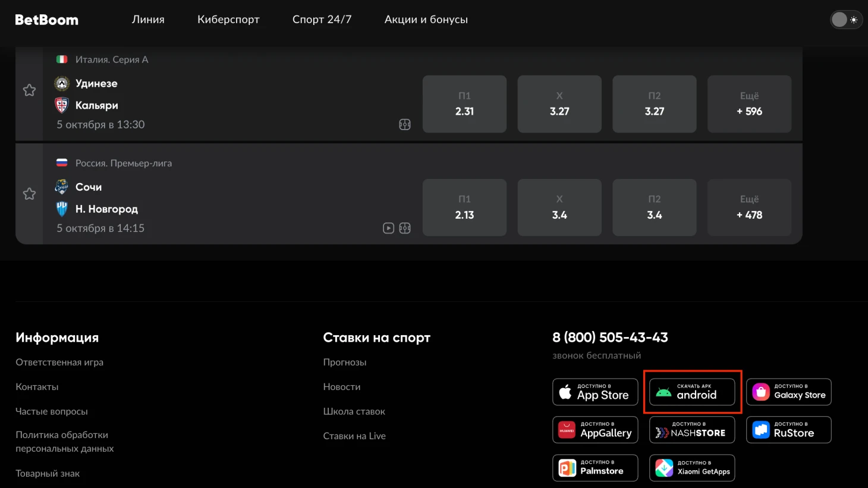Open the NASHSTORE badge
Image resolution: width=868 pixels, height=488 pixels.
[692, 430]
